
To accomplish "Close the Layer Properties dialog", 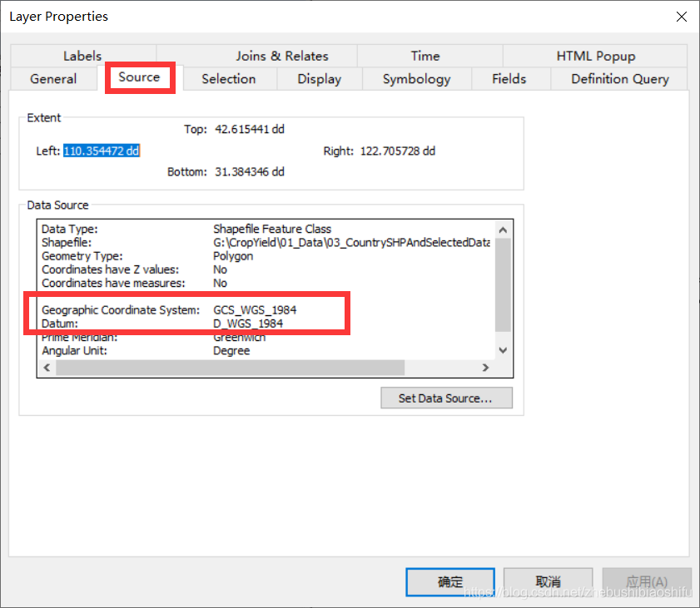I will click(x=681, y=17).
